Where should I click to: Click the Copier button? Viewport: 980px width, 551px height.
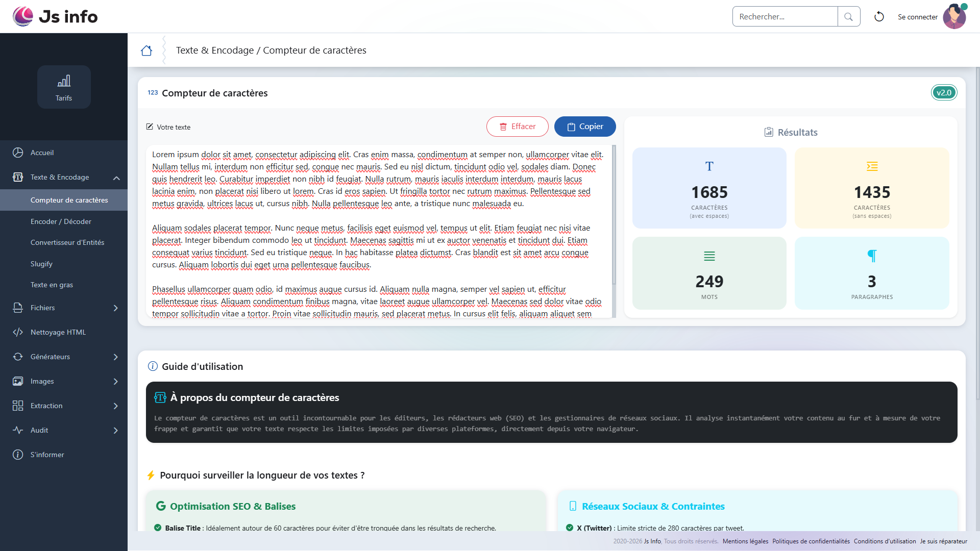click(585, 127)
